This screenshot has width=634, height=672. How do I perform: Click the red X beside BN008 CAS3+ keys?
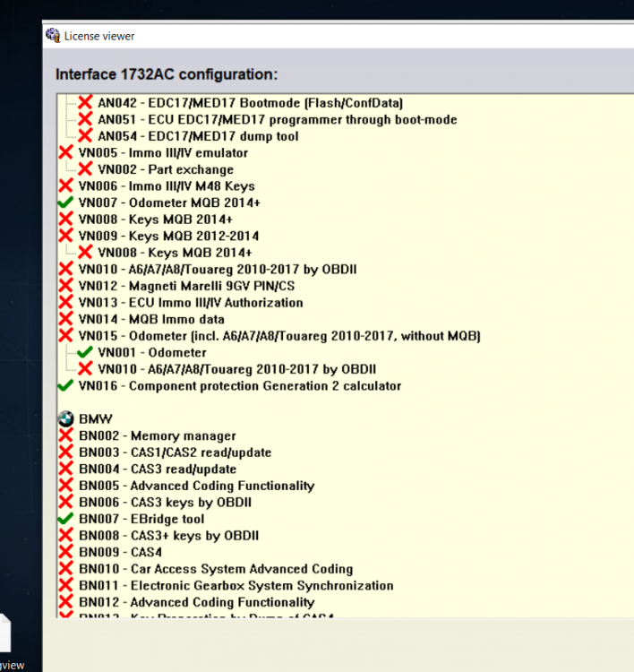pos(65,535)
